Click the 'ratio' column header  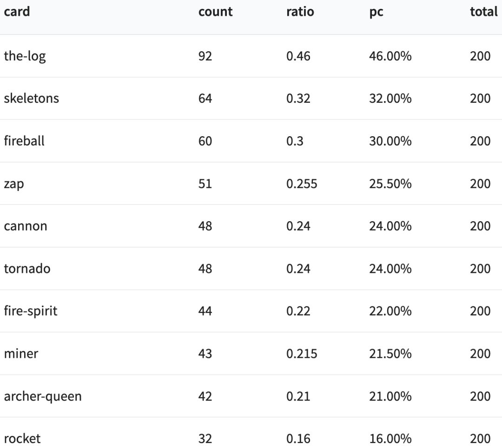(300, 12)
